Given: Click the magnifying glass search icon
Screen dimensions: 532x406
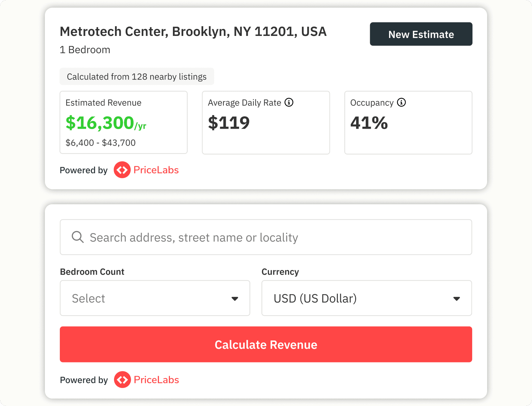Looking at the screenshot, I should pyautogui.click(x=77, y=237).
